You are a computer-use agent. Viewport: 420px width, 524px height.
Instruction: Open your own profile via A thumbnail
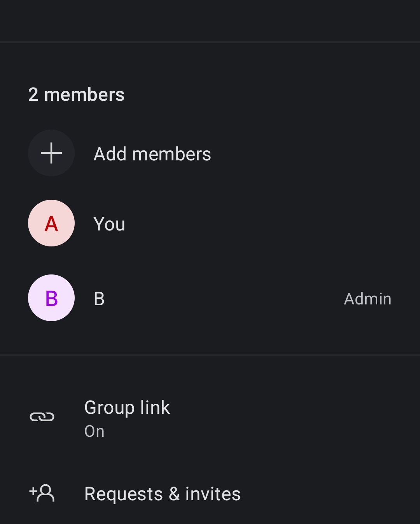(x=51, y=223)
